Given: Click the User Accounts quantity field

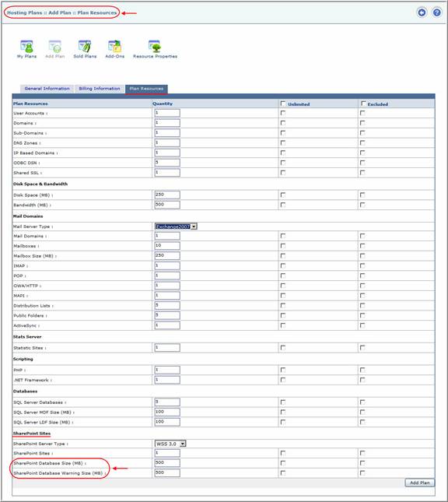Looking at the screenshot, I should [x=167, y=113].
